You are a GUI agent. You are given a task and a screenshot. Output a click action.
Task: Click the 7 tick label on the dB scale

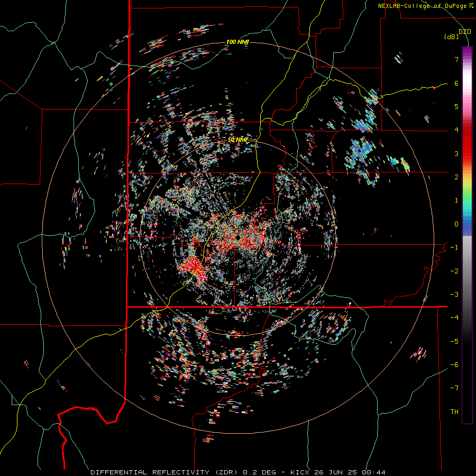(456, 59)
